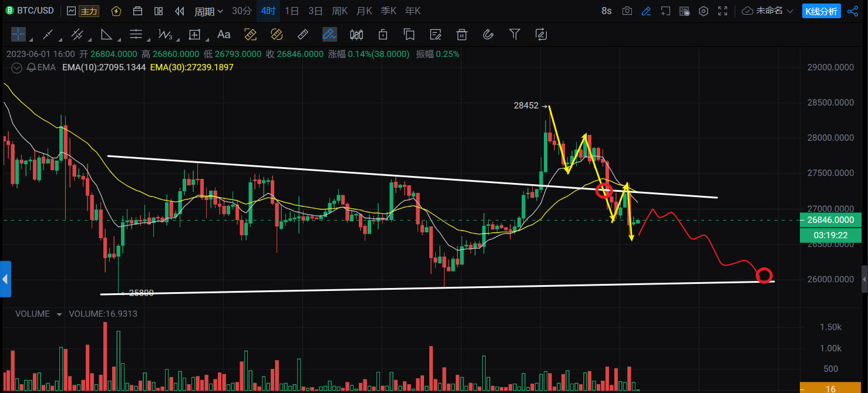Open the VOLUME indicator dropdown arrow
Image resolution: width=868 pixels, height=393 pixels.
pyautogui.click(x=59, y=314)
